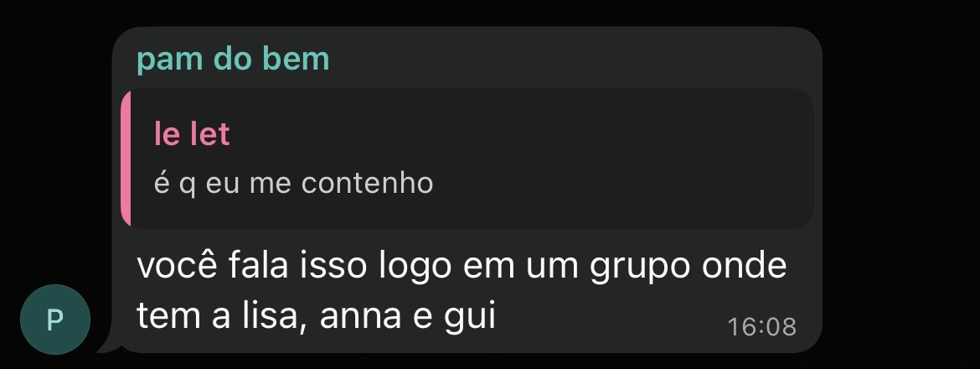Click message text starting with você fala

[462, 291]
